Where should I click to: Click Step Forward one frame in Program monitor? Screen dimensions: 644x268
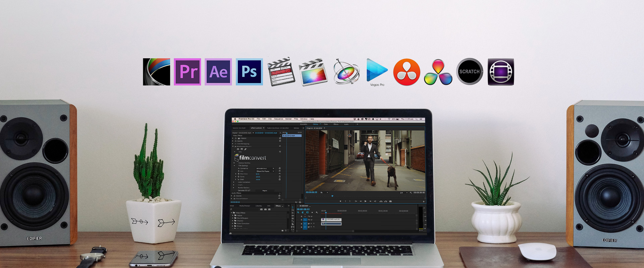click(x=370, y=201)
